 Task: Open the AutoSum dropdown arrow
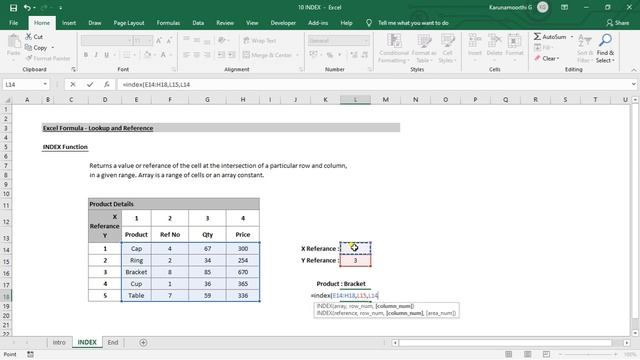coord(571,37)
